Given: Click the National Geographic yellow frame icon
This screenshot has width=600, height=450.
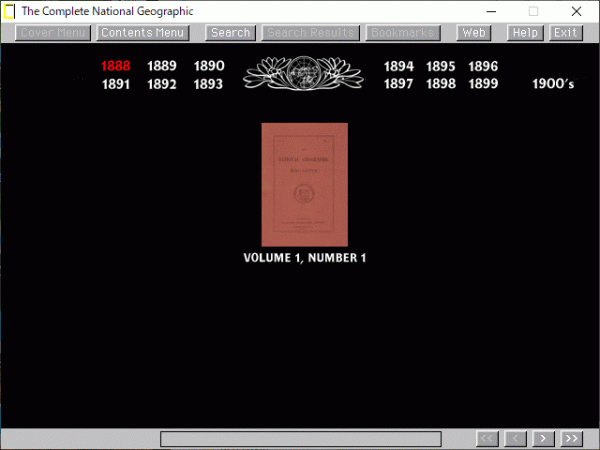Looking at the screenshot, I should click(9, 11).
